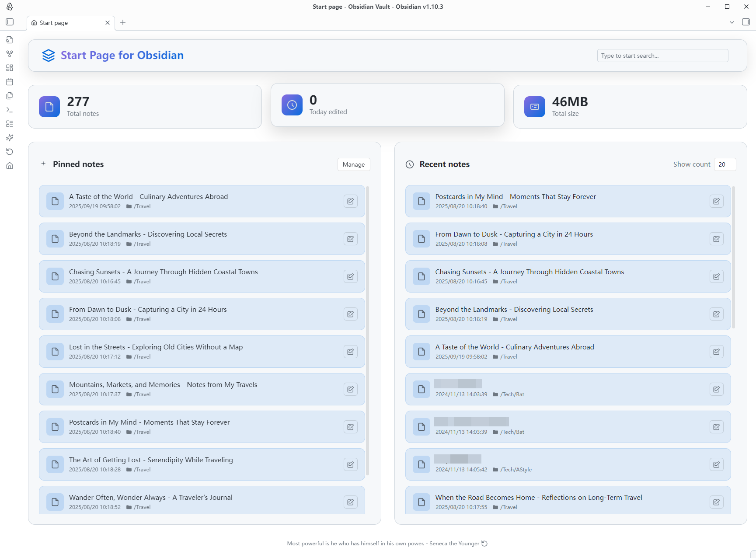Viewport: 756px width, 558px height.
Task: Click edit icon for recent 'Chasing Sunsets'
Action: pyautogui.click(x=717, y=276)
